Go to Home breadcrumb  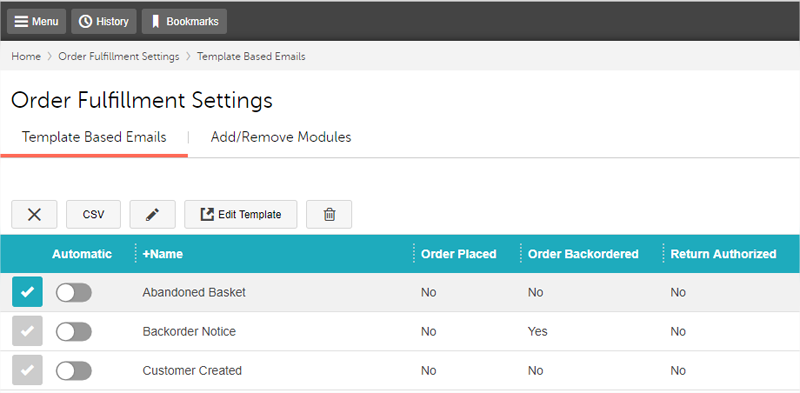[26, 57]
